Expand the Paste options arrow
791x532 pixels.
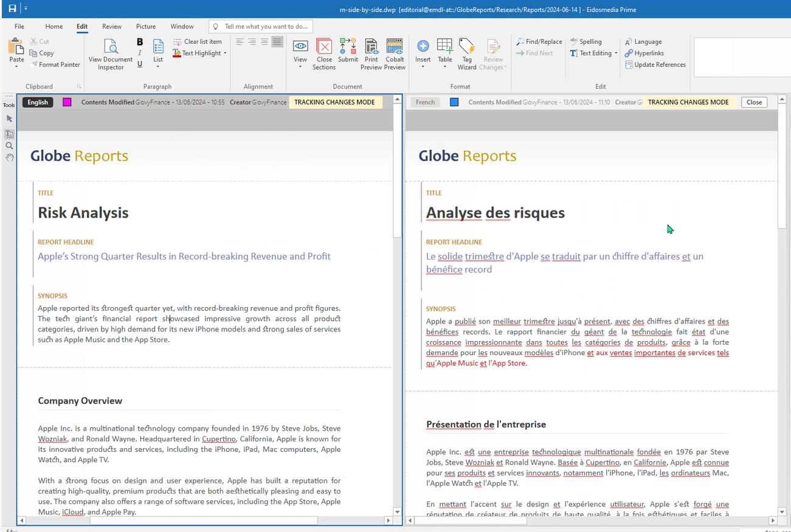click(x=16, y=66)
